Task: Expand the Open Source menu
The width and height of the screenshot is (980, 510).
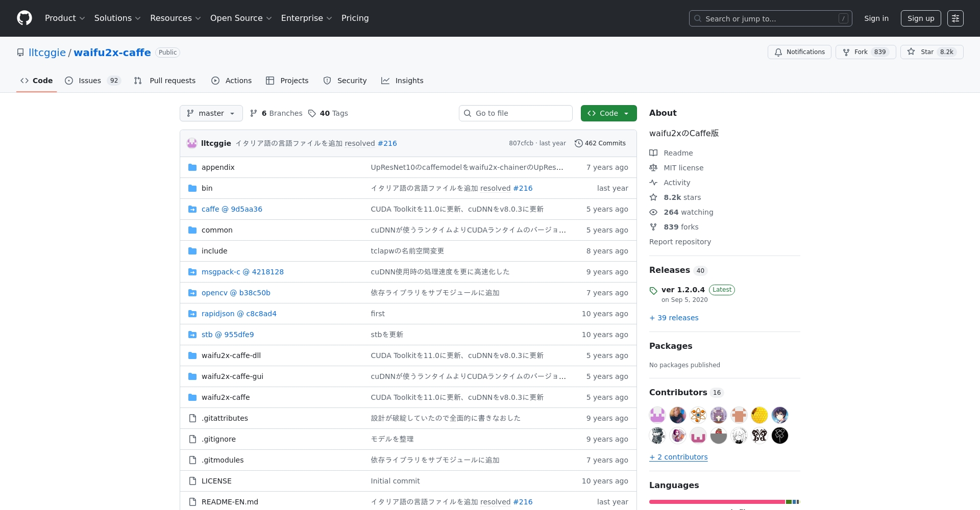Action: click(241, 18)
